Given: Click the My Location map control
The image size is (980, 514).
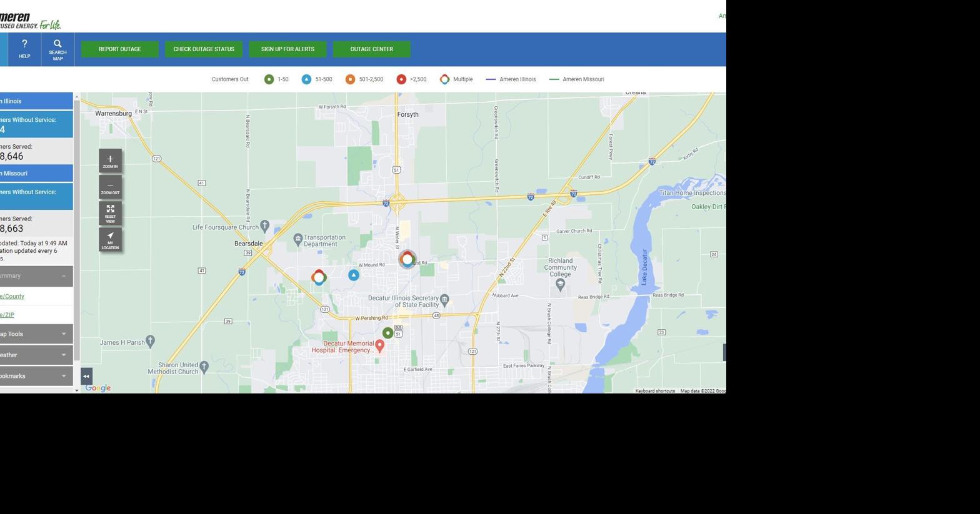Looking at the screenshot, I should point(110,240).
